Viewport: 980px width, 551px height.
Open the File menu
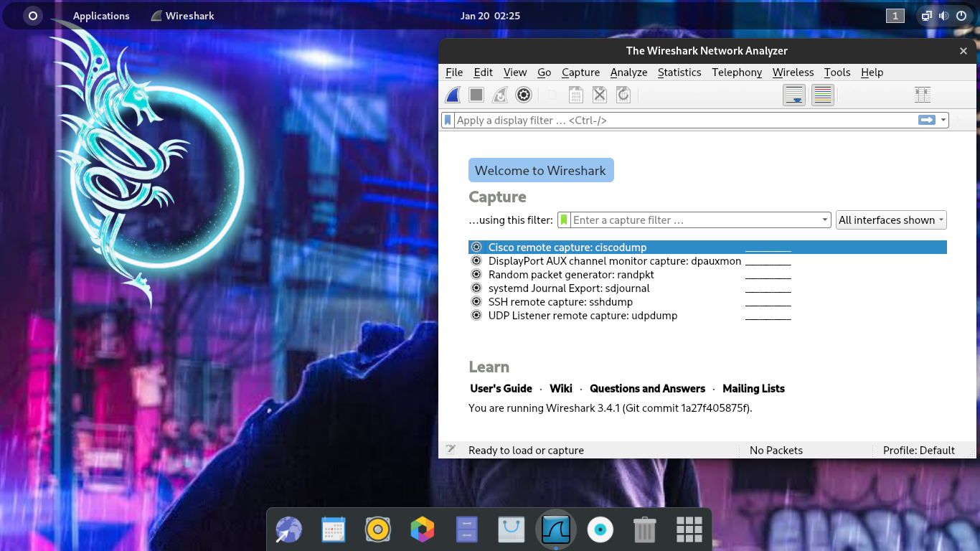[454, 72]
